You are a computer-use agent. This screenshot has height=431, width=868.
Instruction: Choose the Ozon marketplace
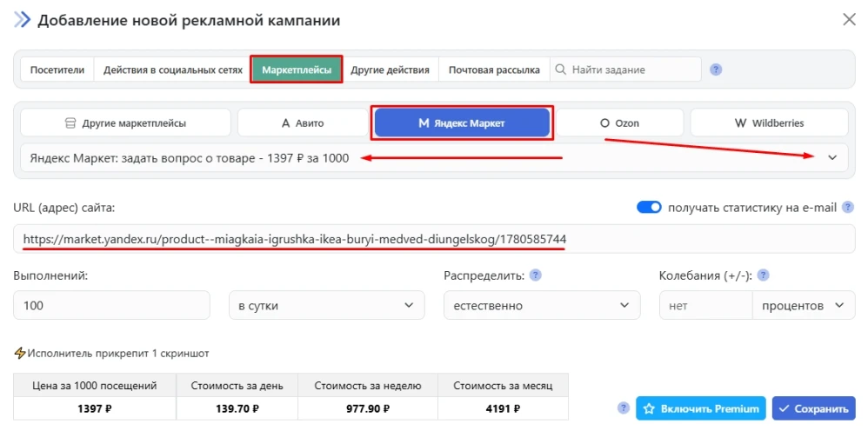point(620,123)
